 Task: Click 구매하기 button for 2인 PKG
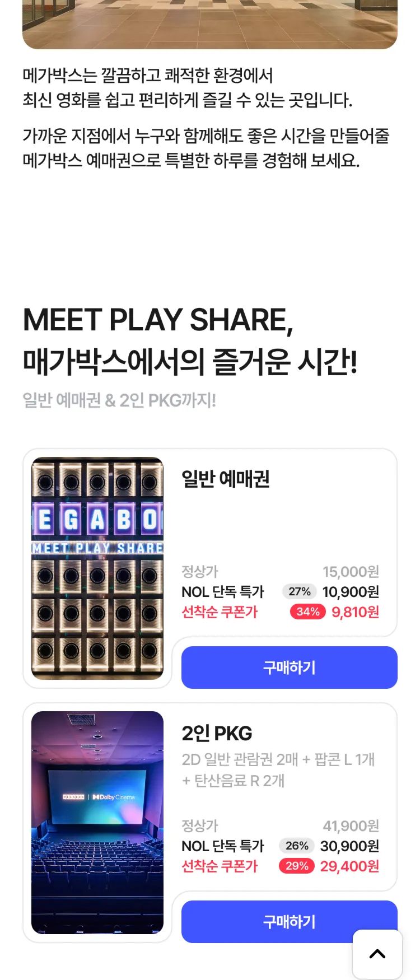(x=290, y=922)
